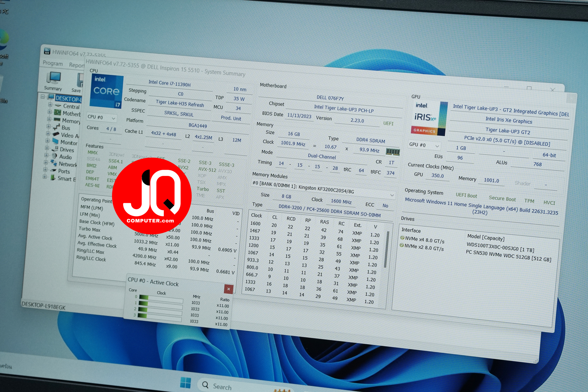Open the Windows Start button on taskbar
This screenshot has height=392, width=588.
coord(185,383)
